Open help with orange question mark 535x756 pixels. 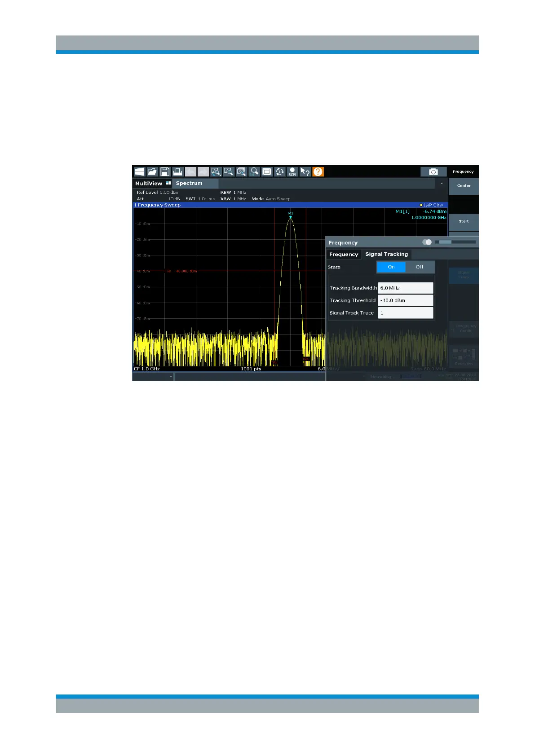point(318,171)
